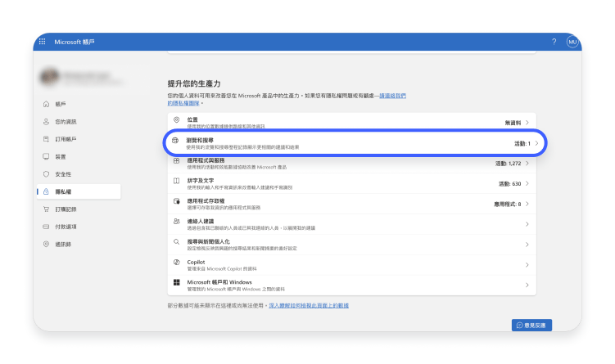Open the MU account avatar
This screenshot has width=615, height=364.
pyautogui.click(x=572, y=42)
